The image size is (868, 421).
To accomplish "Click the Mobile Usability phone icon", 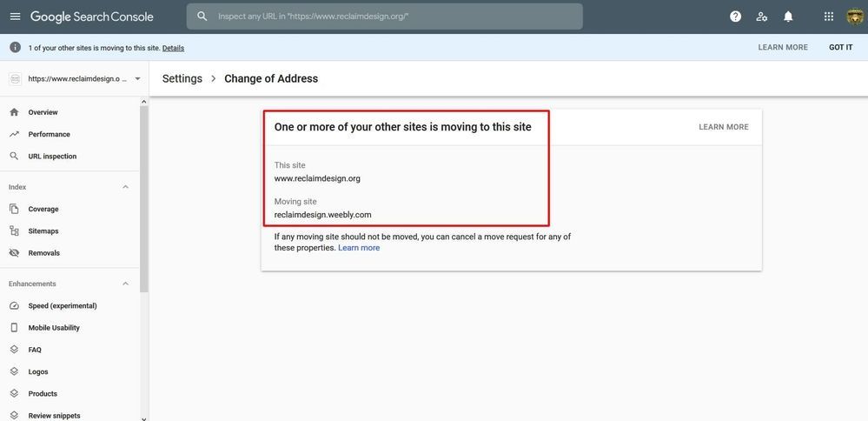I will pyautogui.click(x=15, y=327).
